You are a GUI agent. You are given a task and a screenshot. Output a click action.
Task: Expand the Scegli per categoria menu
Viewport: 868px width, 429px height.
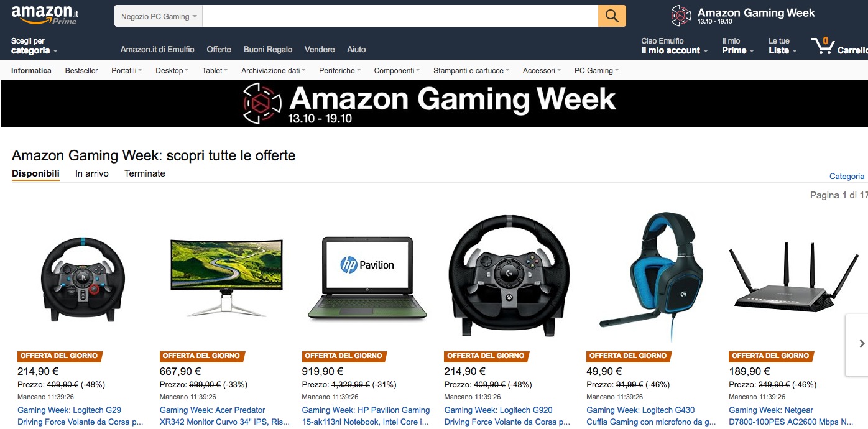[34, 46]
